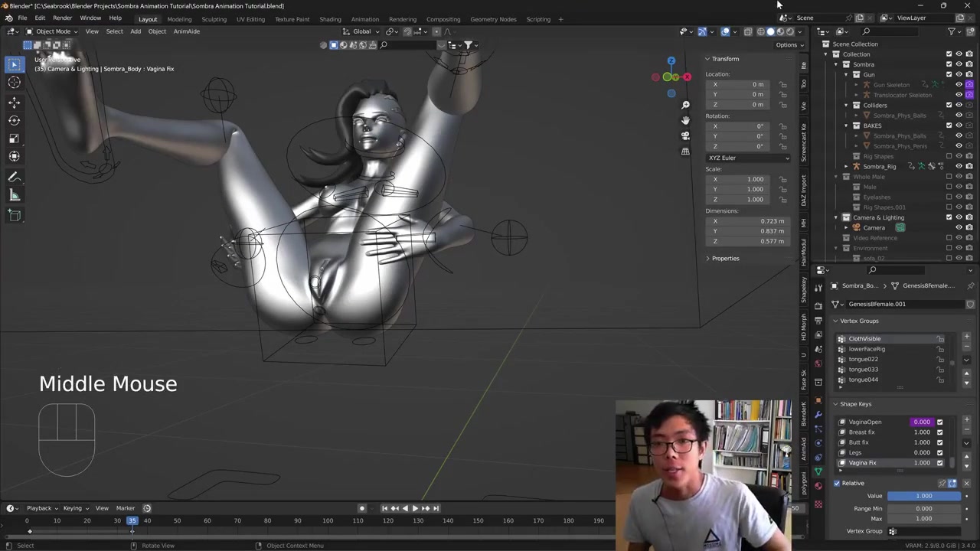
Task: Open the Render menu
Action: pyautogui.click(x=62, y=18)
